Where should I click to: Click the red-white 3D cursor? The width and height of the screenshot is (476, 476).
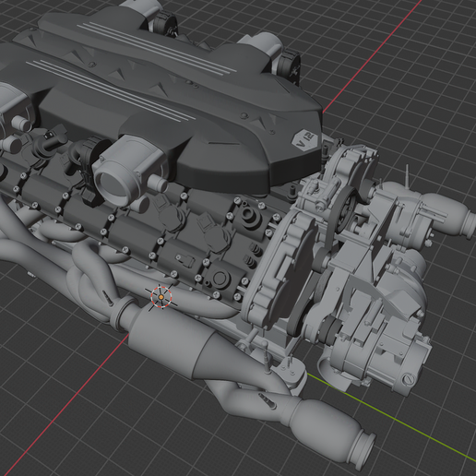pos(161,296)
